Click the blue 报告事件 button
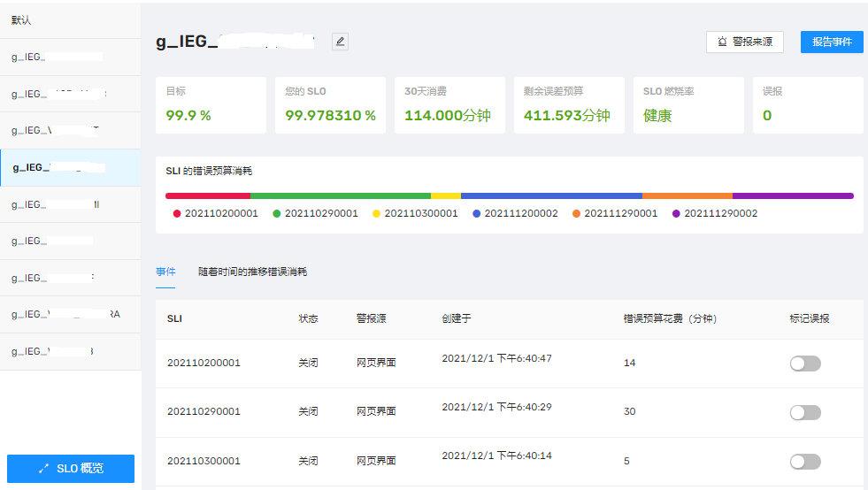This screenshot has height=490, width=868. pos(832,42)
